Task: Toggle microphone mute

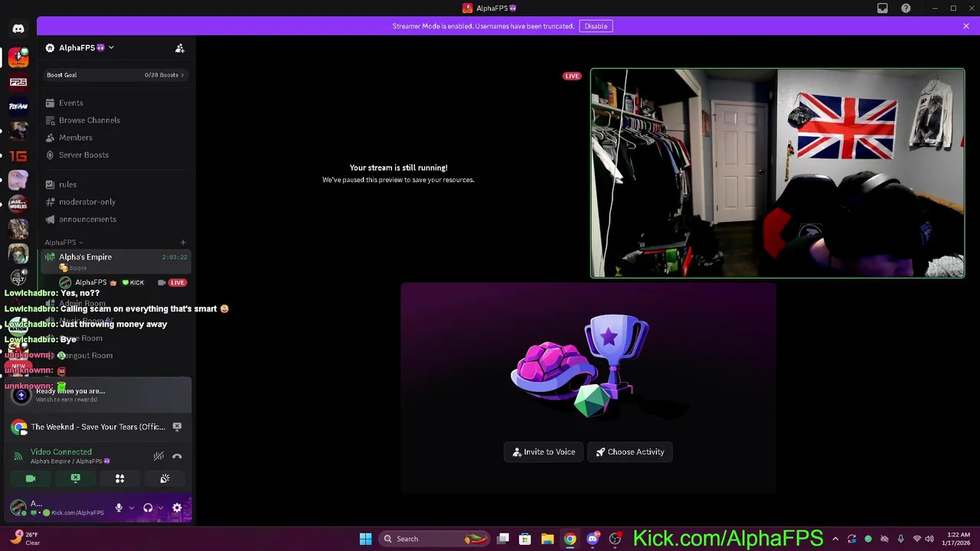Action: click(x=119, y=508)
